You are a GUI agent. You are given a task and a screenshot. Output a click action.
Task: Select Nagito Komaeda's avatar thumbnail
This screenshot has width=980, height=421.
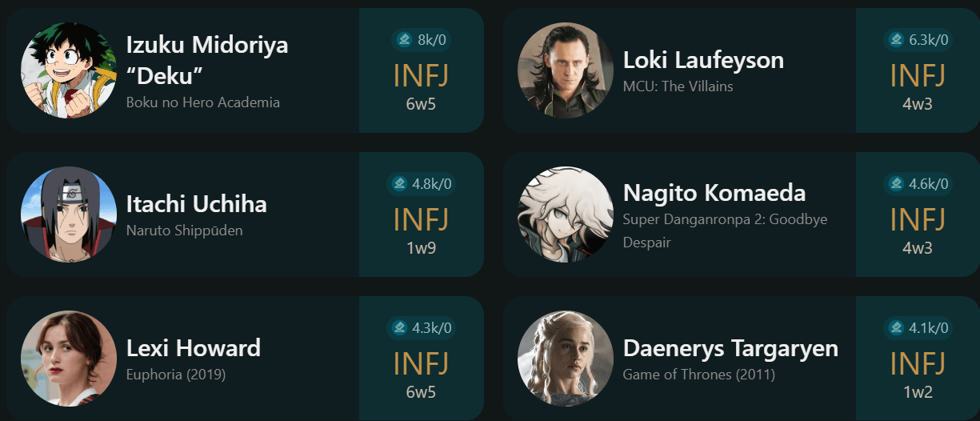(x=566, y=215)
